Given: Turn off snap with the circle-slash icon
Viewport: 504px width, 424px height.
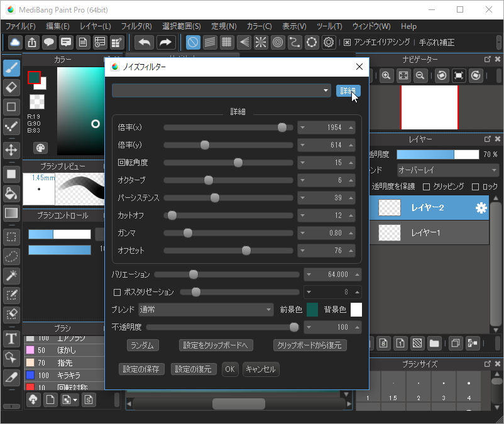Looking at the screenshot, I should [193, 43].
